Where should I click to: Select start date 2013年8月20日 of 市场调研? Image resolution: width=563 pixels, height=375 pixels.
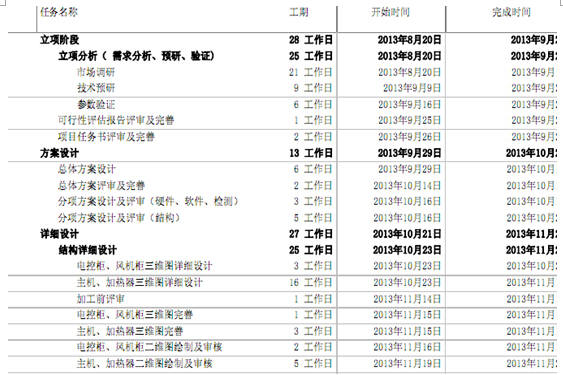410,72
